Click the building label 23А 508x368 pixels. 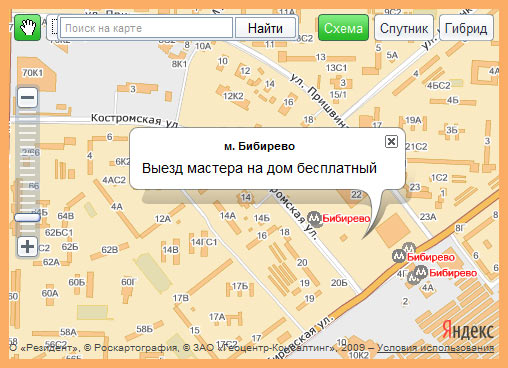point(428,217)
